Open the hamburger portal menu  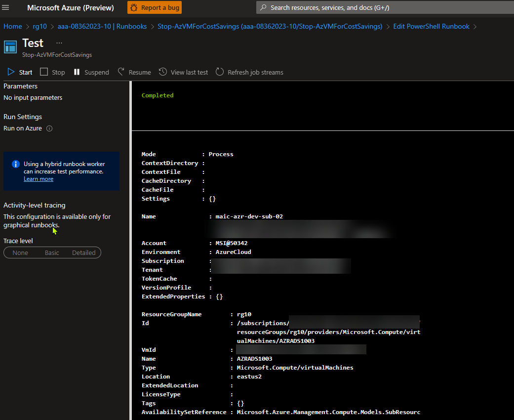5,7
